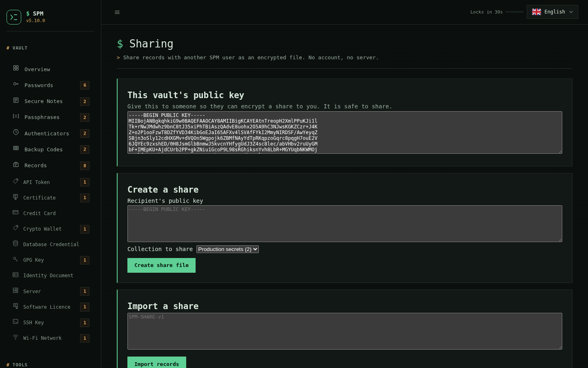The image size is (588, 368).
Task: Click the Sharing page heading
Action: pyautogui.click(x=145, y=44)
